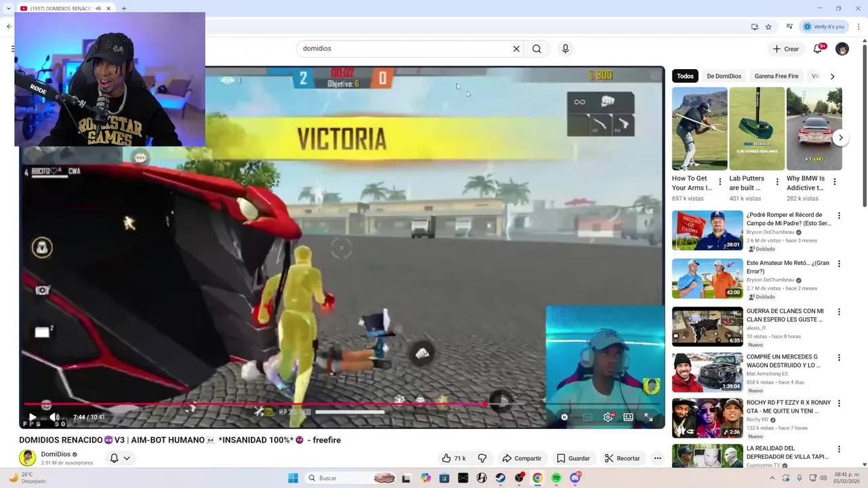Open a new browser tab
This screenshot has width=868, height=488.
[x=124, y=8]
